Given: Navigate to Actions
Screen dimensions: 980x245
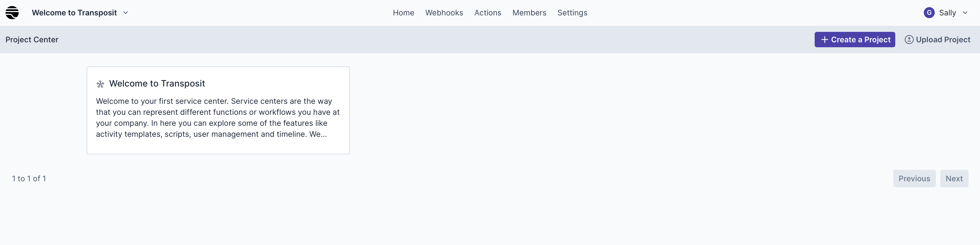Looking at the screenshot, I should pyautogui.click(x=487, y=13).
